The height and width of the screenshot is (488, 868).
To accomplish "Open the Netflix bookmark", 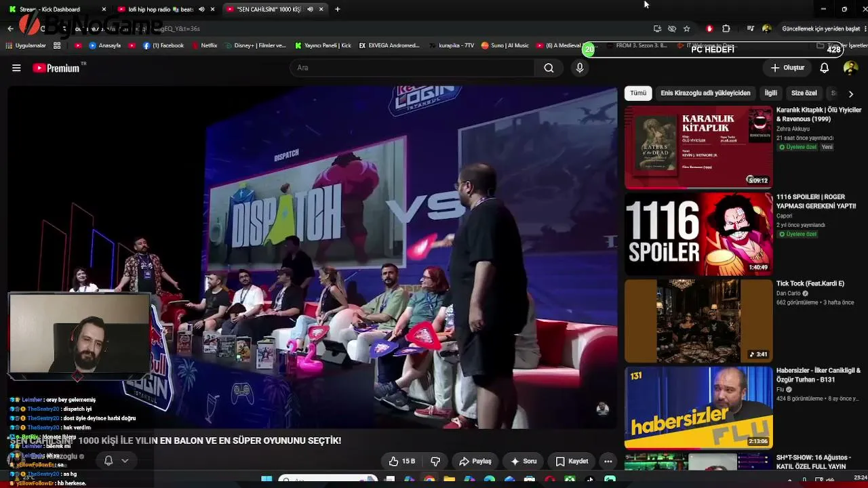I will click(x=205, y=45).
